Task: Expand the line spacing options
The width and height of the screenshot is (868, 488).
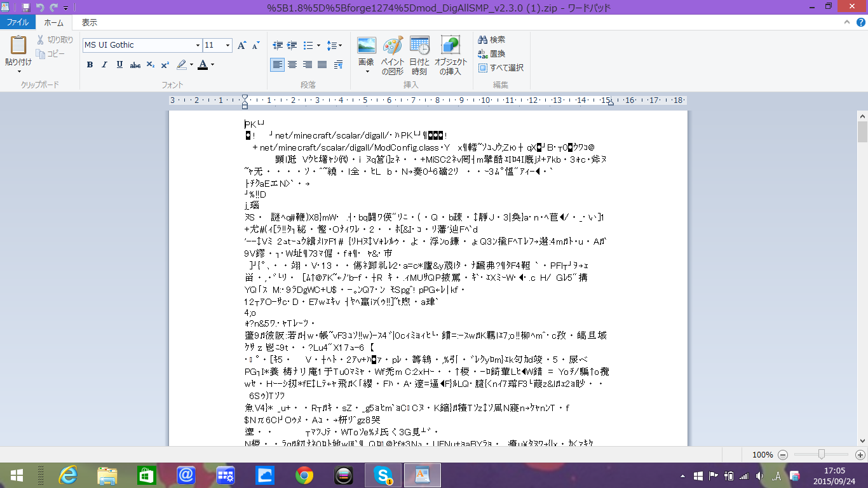Action: click(x=334, y=46)
